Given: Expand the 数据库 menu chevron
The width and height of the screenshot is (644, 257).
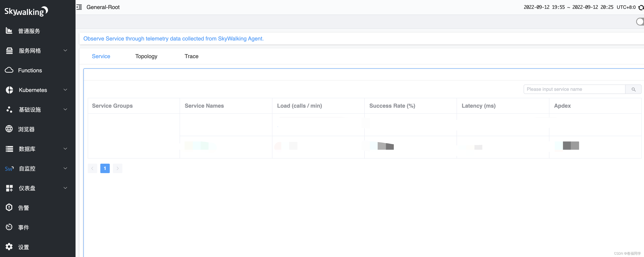Looking at the screenshot, I should pos(65,149).
